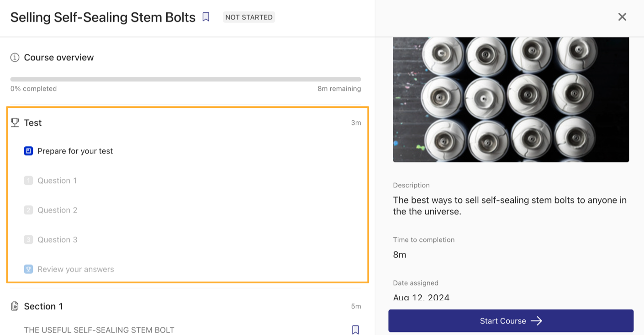
Task: Click the Question 3 number badge
Action: click(28, 239)
